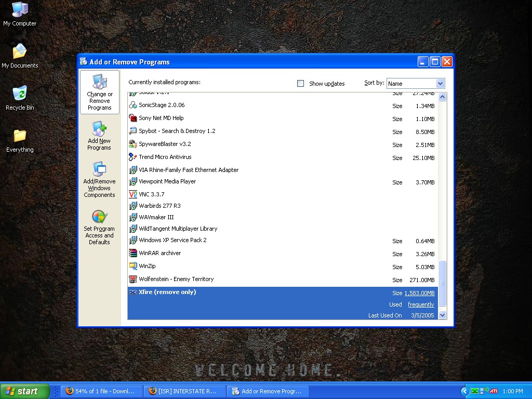
Task: Enable the Show updates checkbox
Action: pos(300,84)
